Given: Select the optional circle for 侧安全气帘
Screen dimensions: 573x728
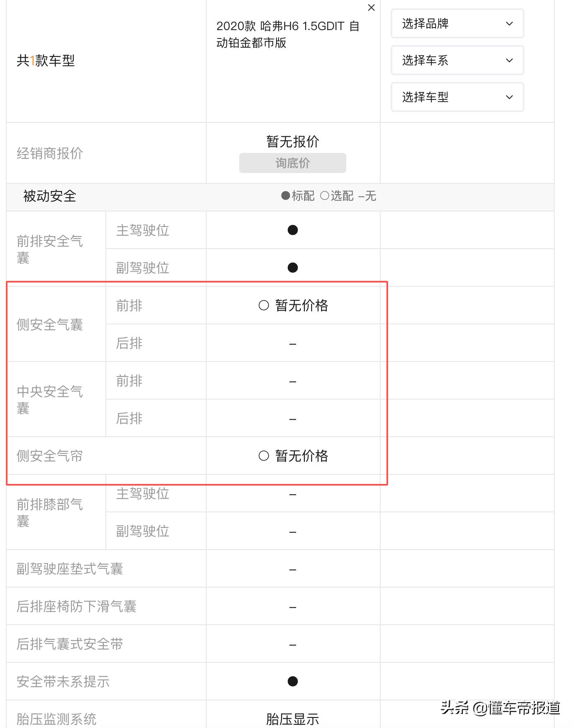Looking at the screenshot, I should click(x=265, y=457).
